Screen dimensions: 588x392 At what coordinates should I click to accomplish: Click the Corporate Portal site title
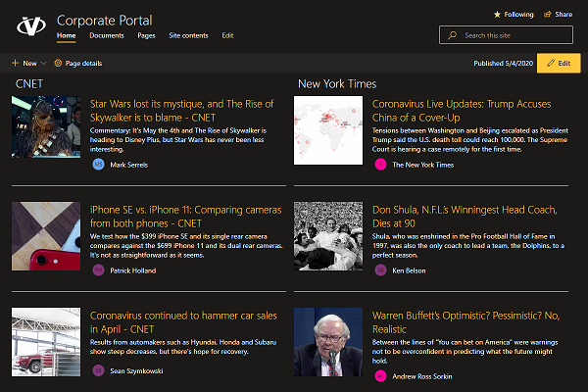105,21
